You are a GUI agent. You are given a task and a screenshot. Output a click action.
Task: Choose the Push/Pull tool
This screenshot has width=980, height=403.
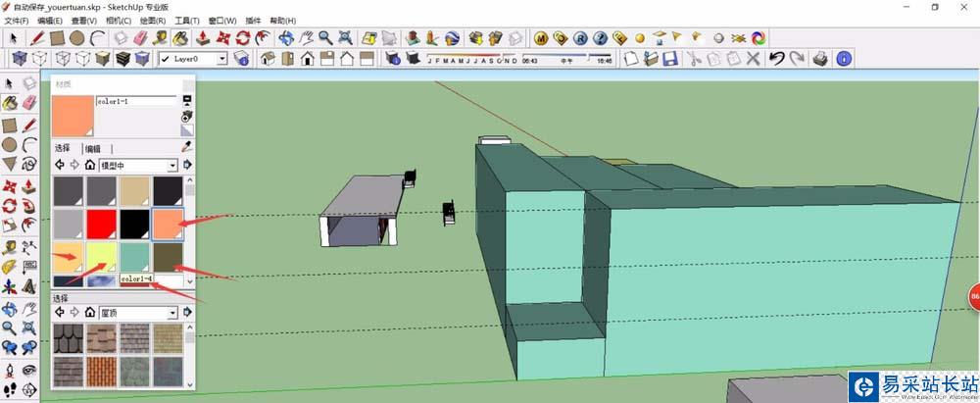pos(202,38)
